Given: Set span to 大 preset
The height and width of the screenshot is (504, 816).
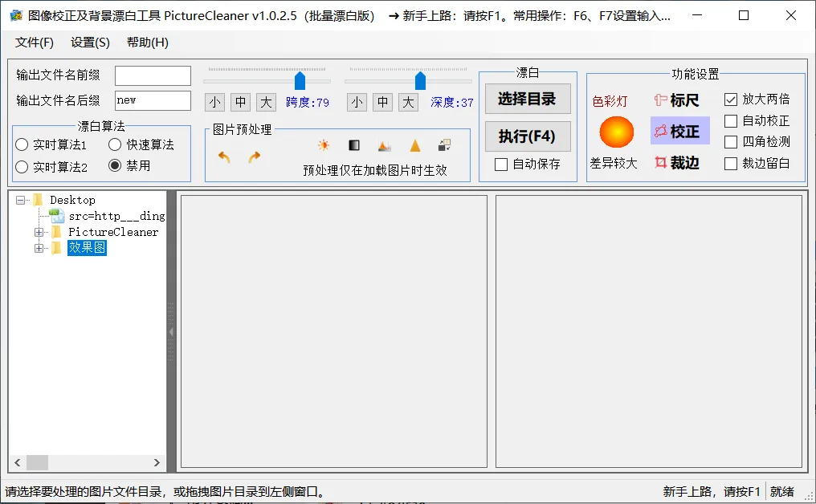Looking at the screenshot, I should (x=266, y=102).
